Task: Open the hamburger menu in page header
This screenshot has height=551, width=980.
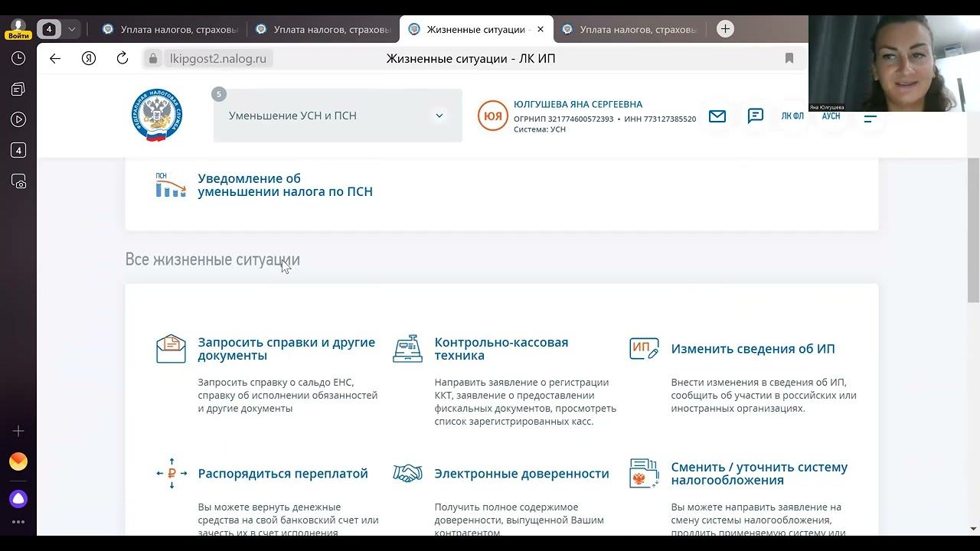Action: 871,118
